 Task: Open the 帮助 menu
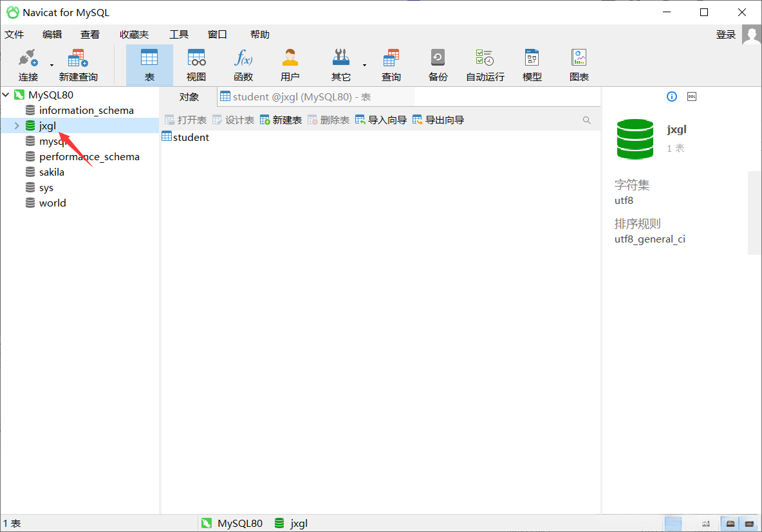259,35
